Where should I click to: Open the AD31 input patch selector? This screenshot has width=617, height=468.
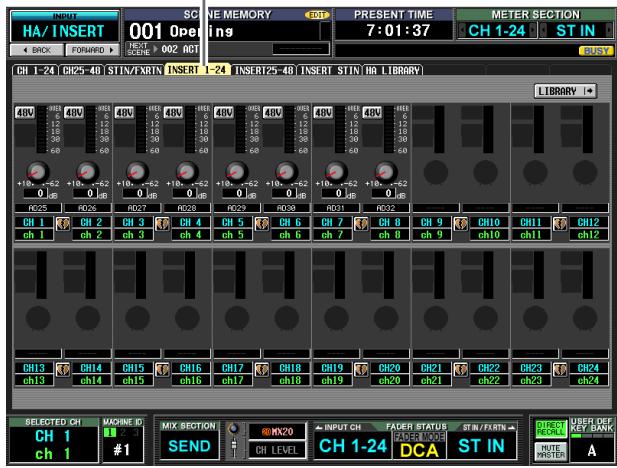(336, 208)
